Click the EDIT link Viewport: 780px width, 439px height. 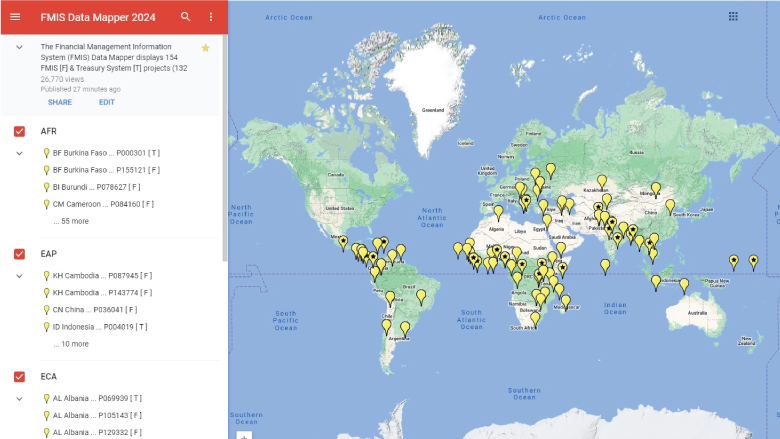pyautogui.click(x=106, y=102)
